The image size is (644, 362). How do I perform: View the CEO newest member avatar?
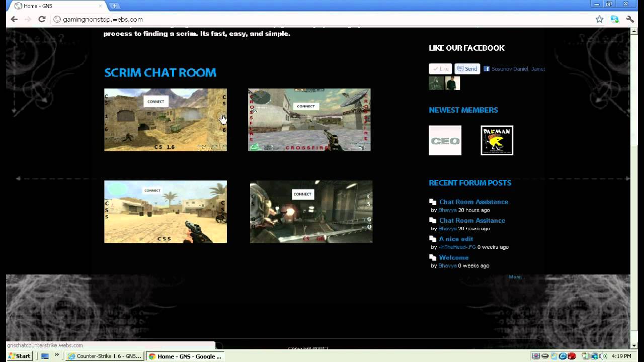[445, 140]
